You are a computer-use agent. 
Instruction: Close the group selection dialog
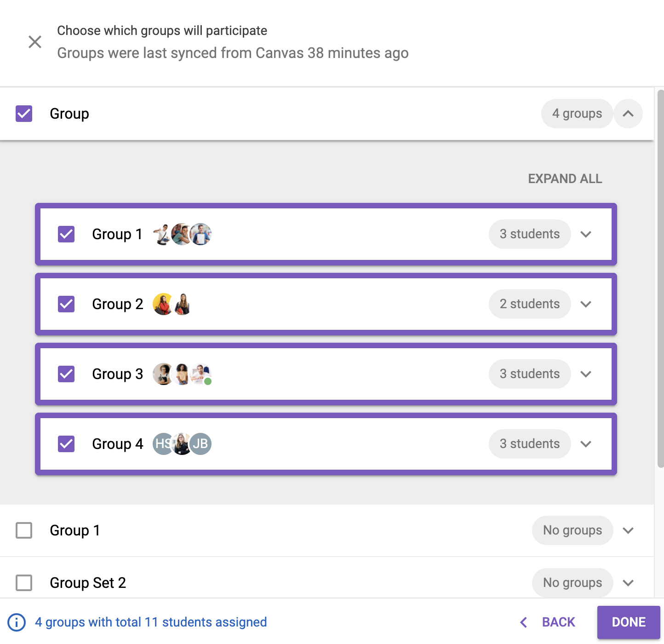(x=35, y=42)
